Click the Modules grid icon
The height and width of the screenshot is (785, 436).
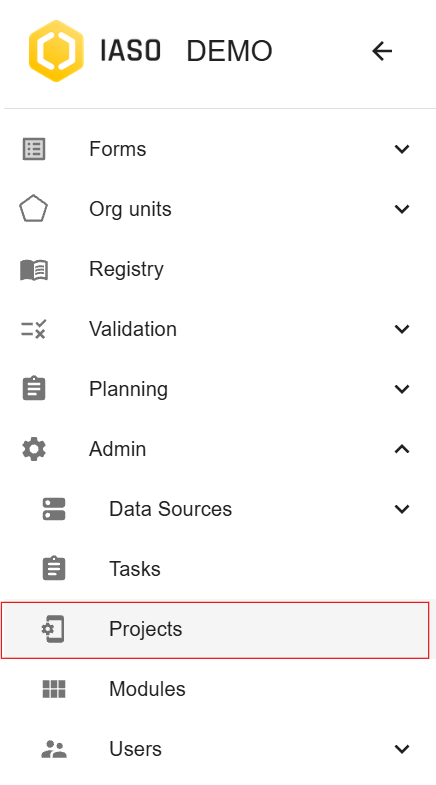54,689
